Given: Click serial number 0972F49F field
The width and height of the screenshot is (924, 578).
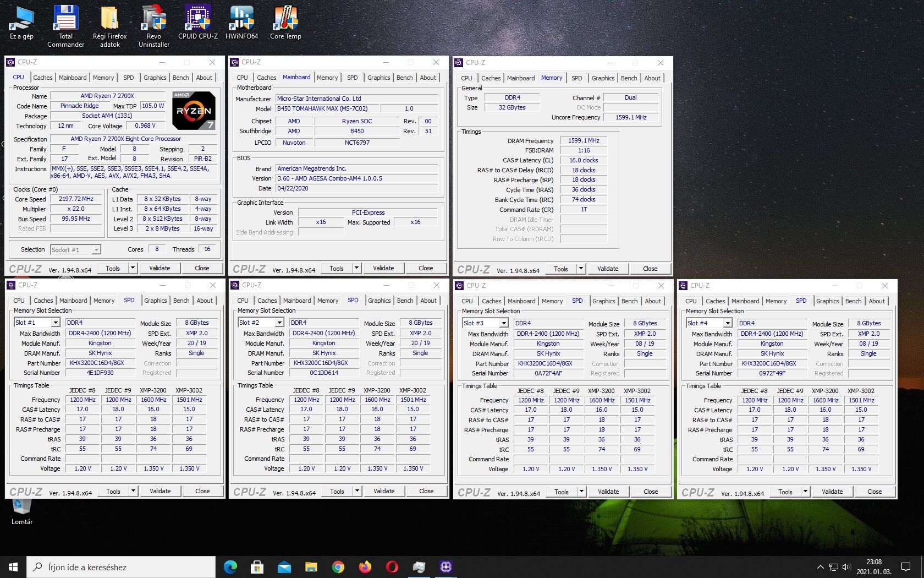Looking at the screenshot, I should coord(772,373).
